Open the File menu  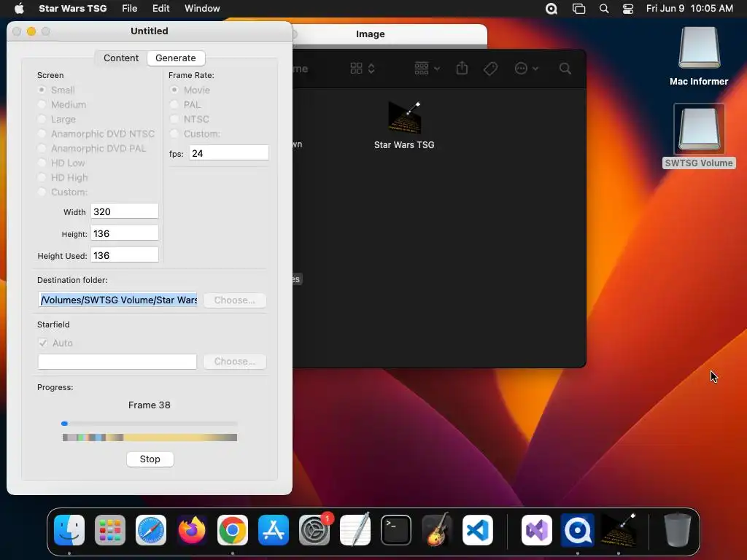coord(130,9)
